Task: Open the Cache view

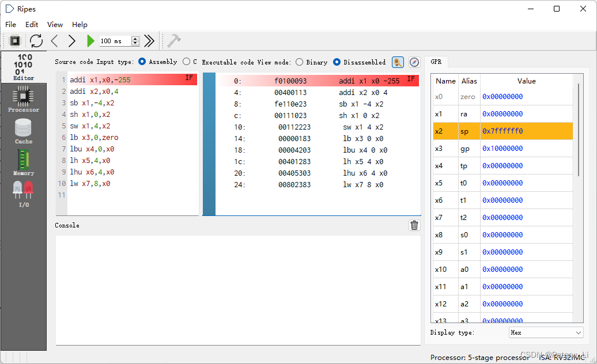Action: [x=24, y=131]
